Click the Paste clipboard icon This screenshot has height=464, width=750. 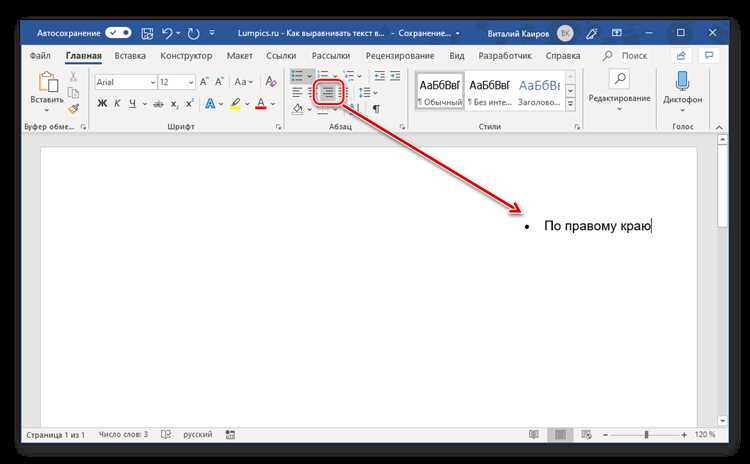(48, 82)
